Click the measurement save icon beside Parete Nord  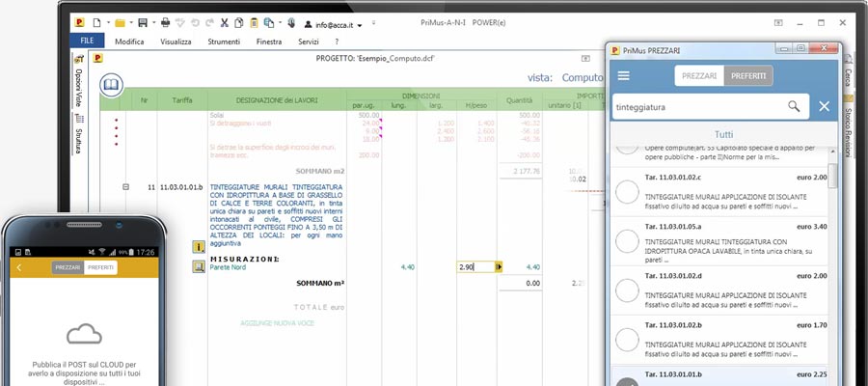(x=198, y=267)
